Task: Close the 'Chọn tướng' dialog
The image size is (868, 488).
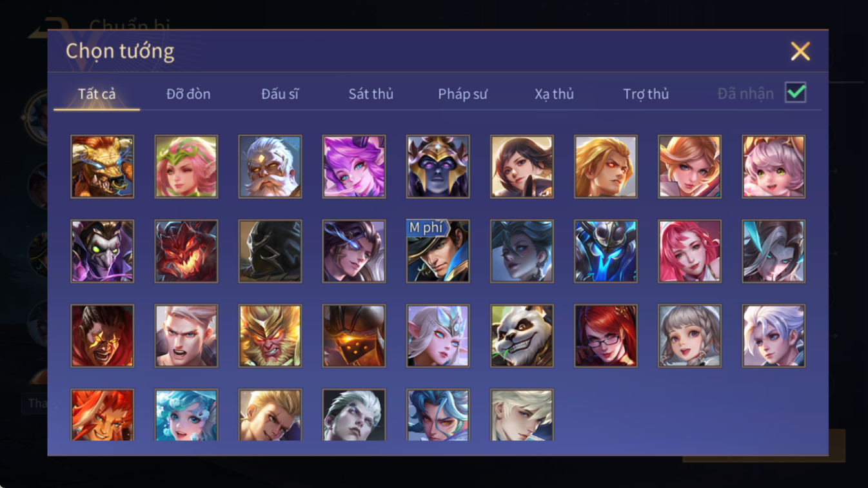Action: pos(800,51)
